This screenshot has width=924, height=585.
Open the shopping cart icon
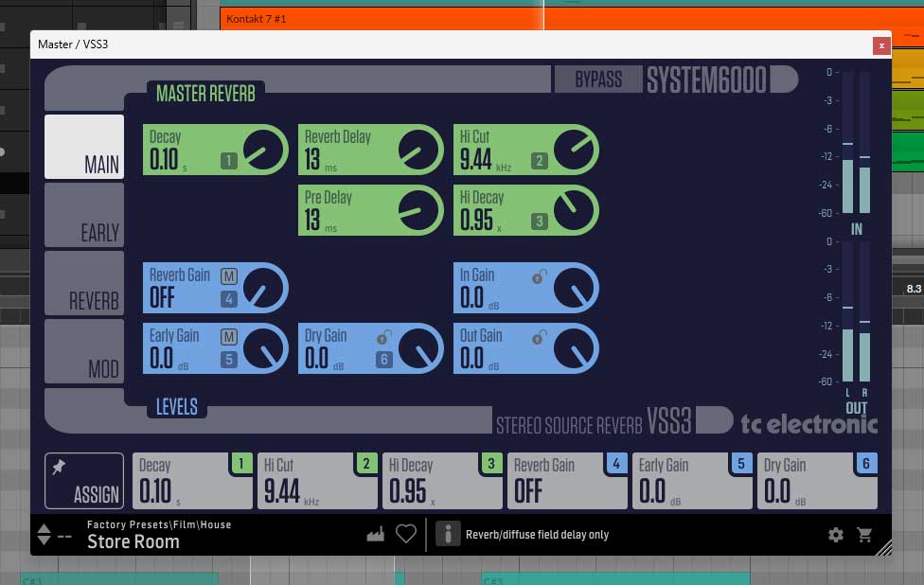pos(864,534)
